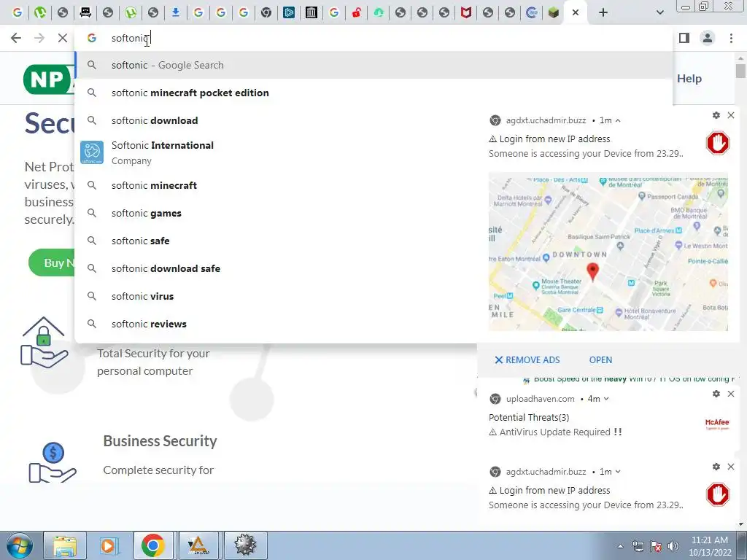This screenshot has height=560, width=747.
Task: Click McAfee logo in Potential Threats notification
Action: (717, 424)
